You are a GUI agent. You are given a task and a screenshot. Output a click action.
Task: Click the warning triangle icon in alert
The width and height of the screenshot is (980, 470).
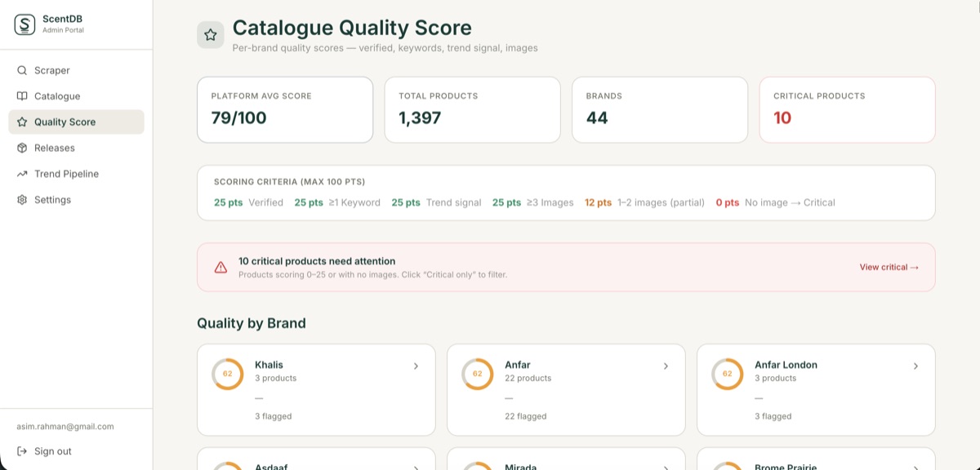tap(220, 268)
